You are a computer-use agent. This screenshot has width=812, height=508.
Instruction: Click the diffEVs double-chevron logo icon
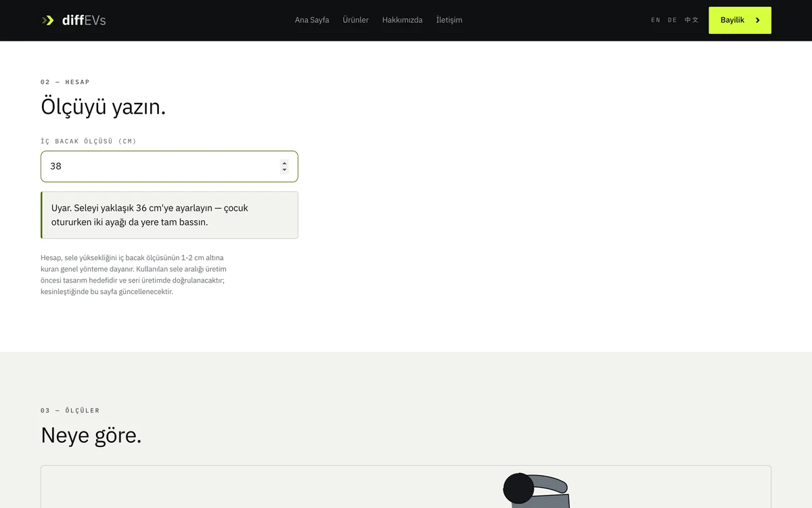[48, 20]
